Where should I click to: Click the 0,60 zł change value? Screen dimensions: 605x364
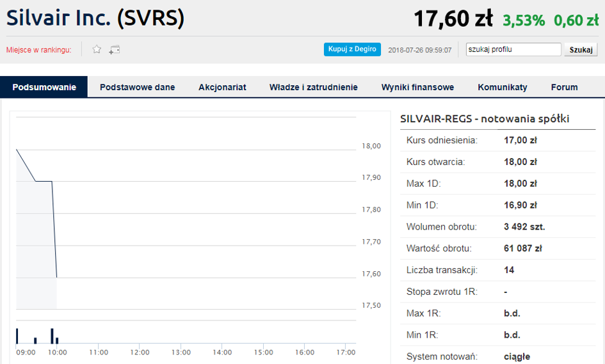pyautogui.click(x=576, y=20)
